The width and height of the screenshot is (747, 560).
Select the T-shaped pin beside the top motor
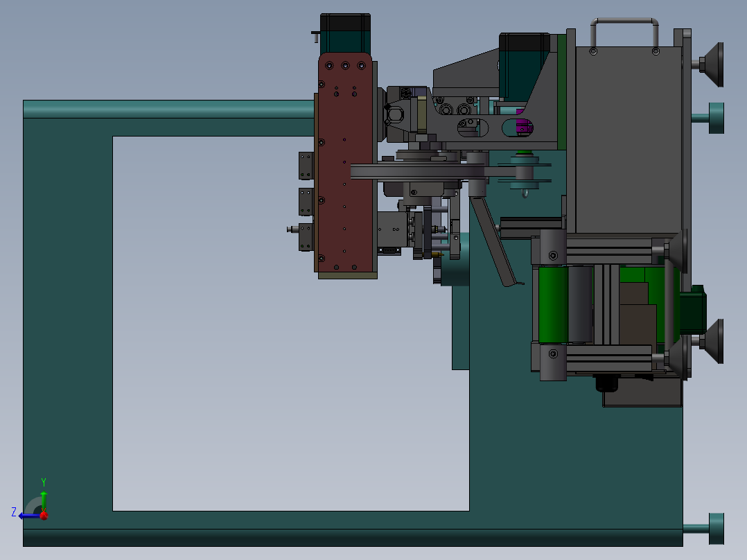[315, 37]
